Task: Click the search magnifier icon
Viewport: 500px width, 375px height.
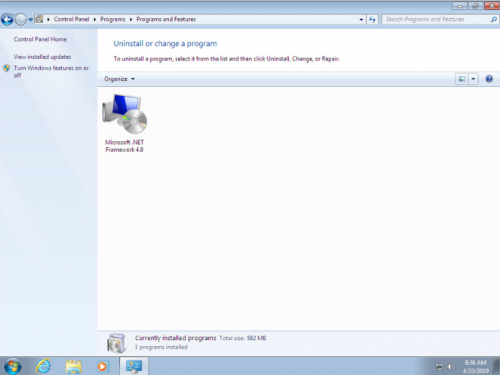Action: tap(493, 20)
